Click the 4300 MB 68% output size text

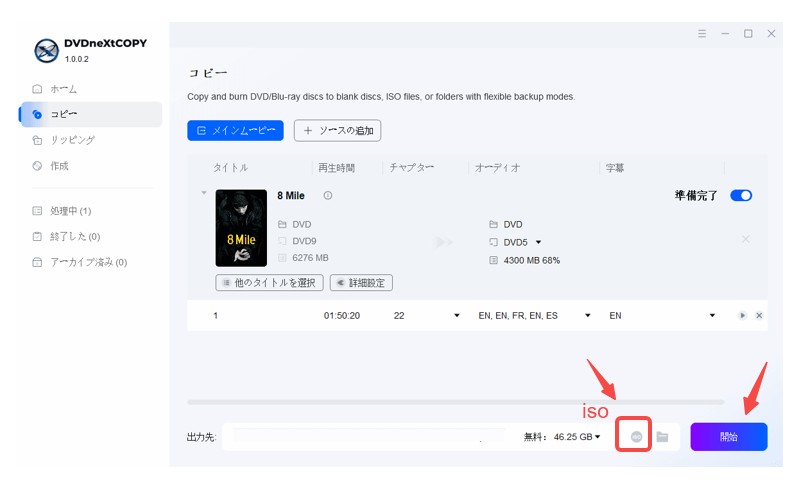point(532,260)
